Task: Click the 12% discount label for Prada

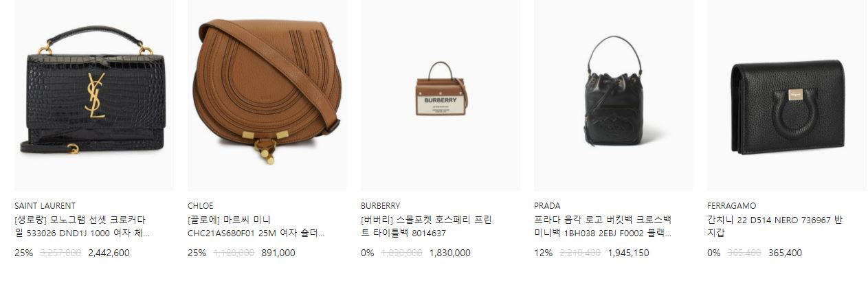Action: point(543,253)
